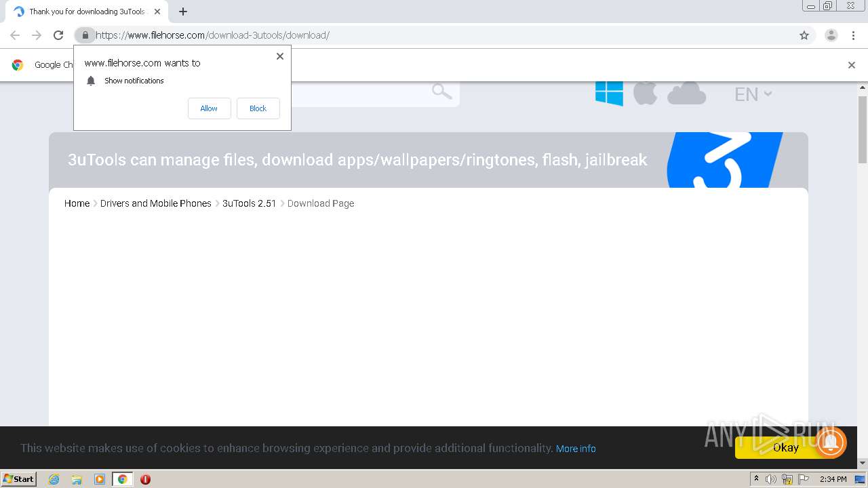
Task: Open the volume speaker tray icon
Action: [771, 479]
